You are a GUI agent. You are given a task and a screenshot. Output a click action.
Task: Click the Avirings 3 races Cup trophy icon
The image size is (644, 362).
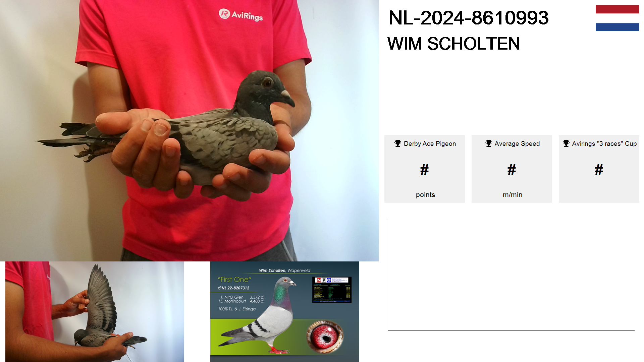(x=566, y=143)
